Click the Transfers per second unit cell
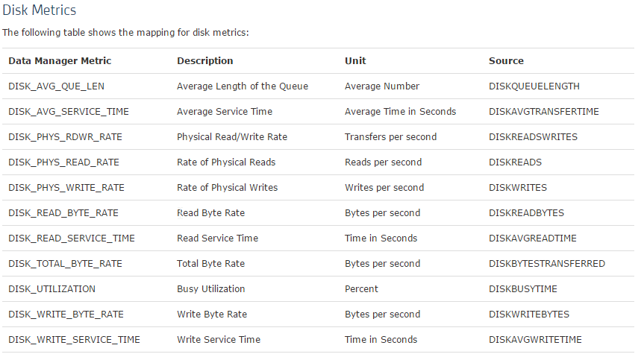Image resolution: width=644 pixels, height=357 pixels. click(390, 137)
